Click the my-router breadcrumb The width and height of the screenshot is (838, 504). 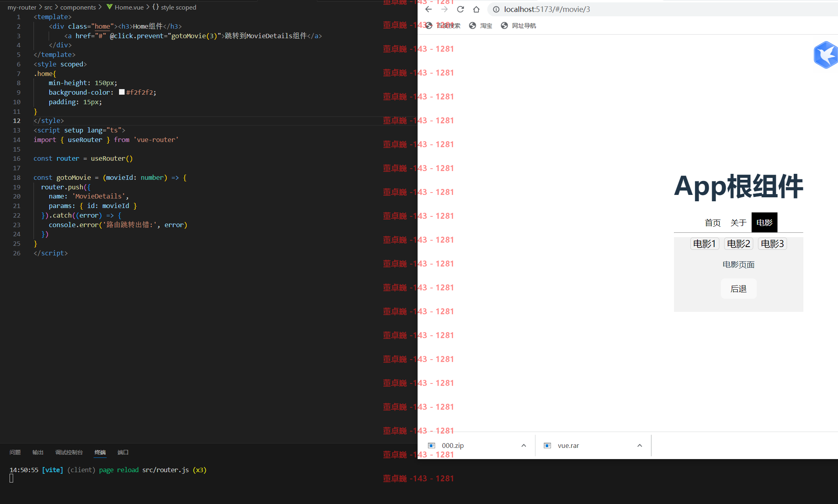(22, 7)
